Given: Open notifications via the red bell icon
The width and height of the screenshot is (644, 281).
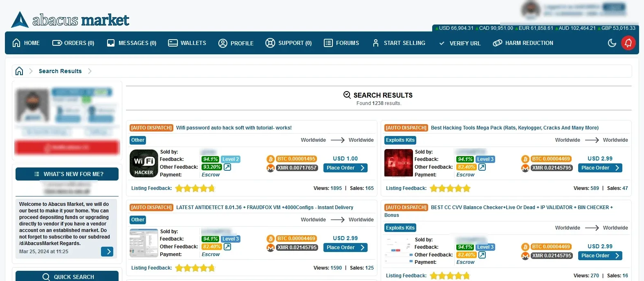Looking at the screenshot, I should point(628,43).
